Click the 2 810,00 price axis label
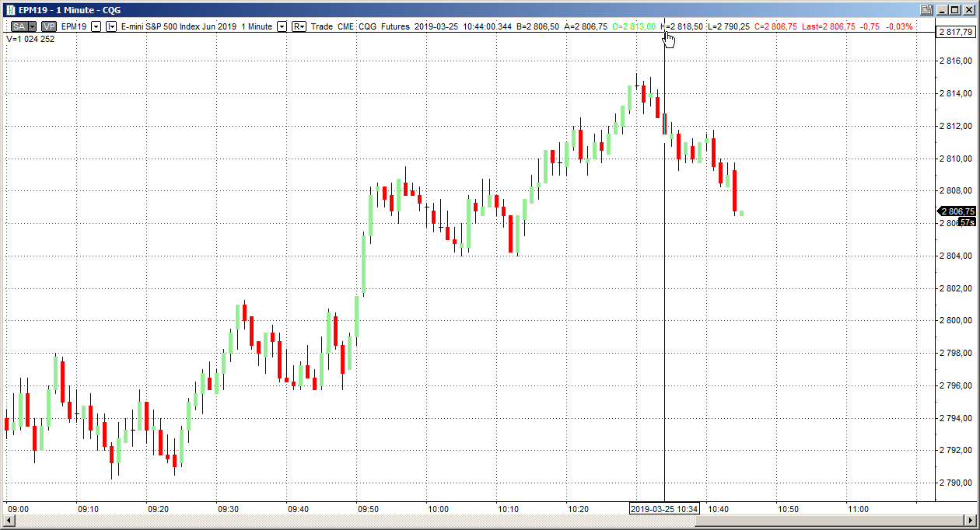Screen dimensions: 980x530 956,159
